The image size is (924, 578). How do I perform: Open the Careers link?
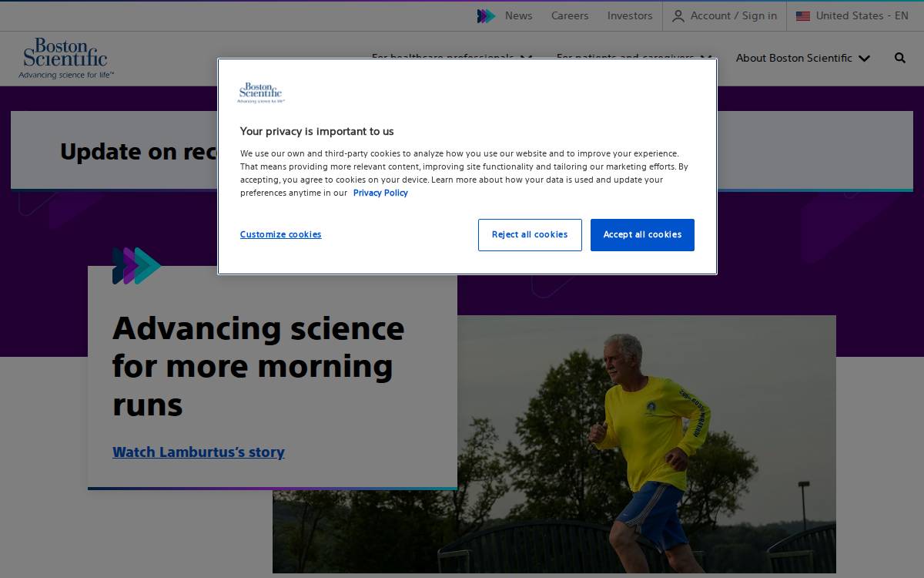pos(570,15)
